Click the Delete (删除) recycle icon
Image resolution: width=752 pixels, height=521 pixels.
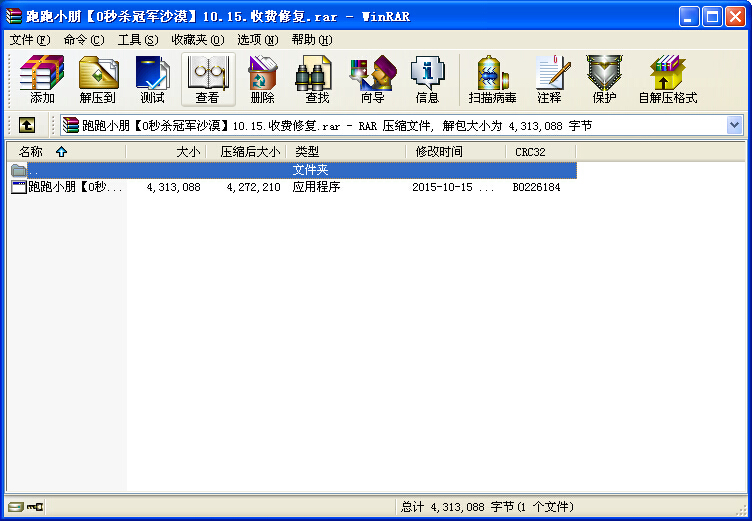click(x=262, y=79)
